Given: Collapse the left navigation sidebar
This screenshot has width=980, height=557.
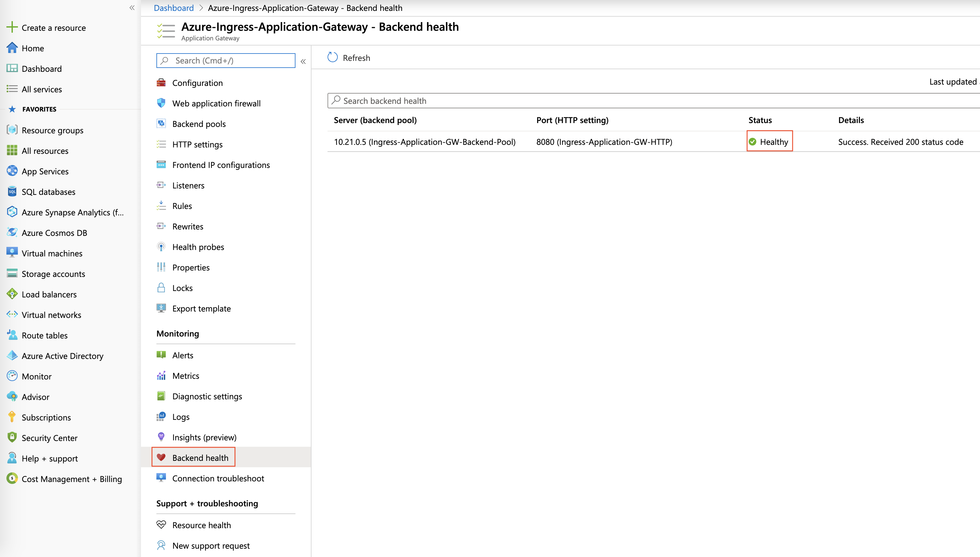Looking at the screenshot, I should point(132,8).
